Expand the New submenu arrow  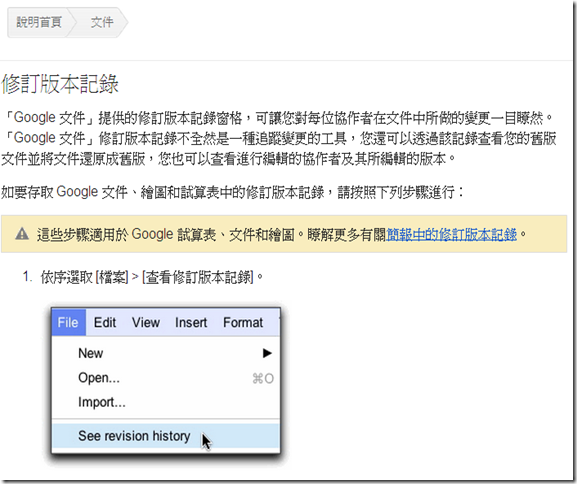tap(267, 353)
